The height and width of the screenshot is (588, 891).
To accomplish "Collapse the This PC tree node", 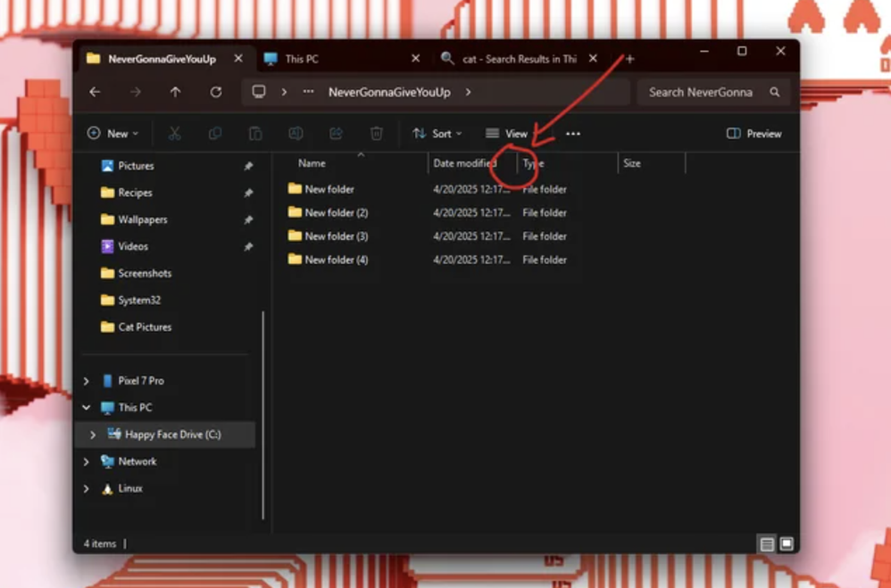I will click(87, 408).
